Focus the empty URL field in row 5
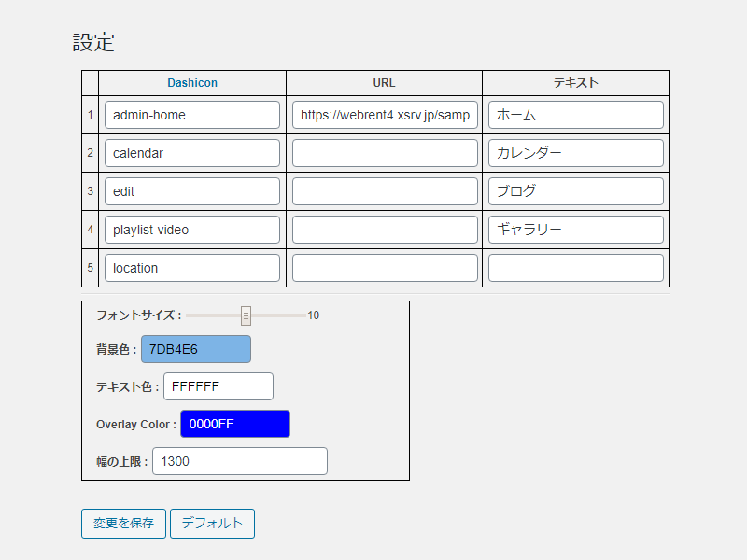 [385, 268]
